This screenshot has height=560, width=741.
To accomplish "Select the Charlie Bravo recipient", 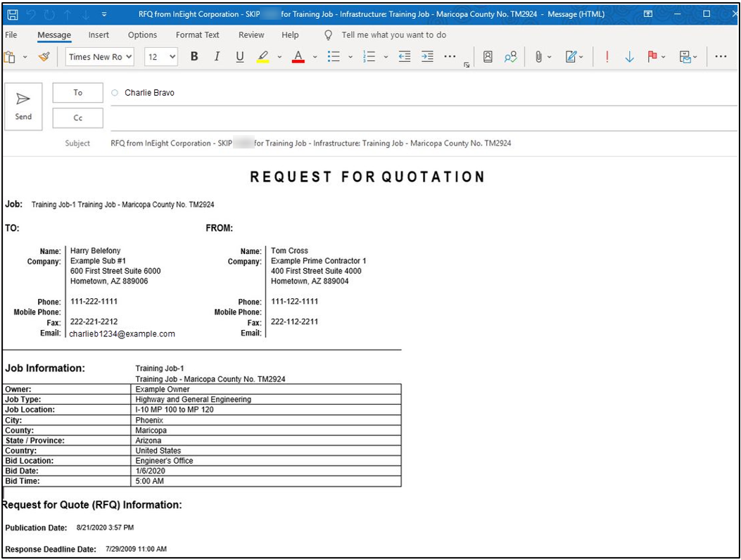I will [x=149, y=93].
